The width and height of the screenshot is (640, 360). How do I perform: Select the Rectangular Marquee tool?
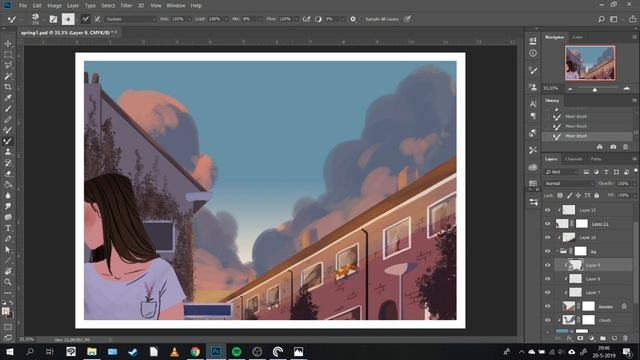(8, 55)
